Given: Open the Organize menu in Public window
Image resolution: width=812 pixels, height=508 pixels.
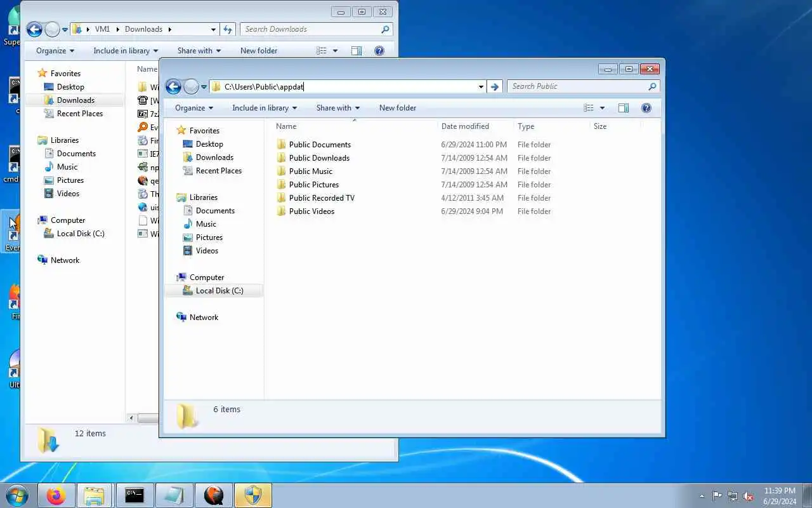Looking at the screenshot, I should [194, 108].
